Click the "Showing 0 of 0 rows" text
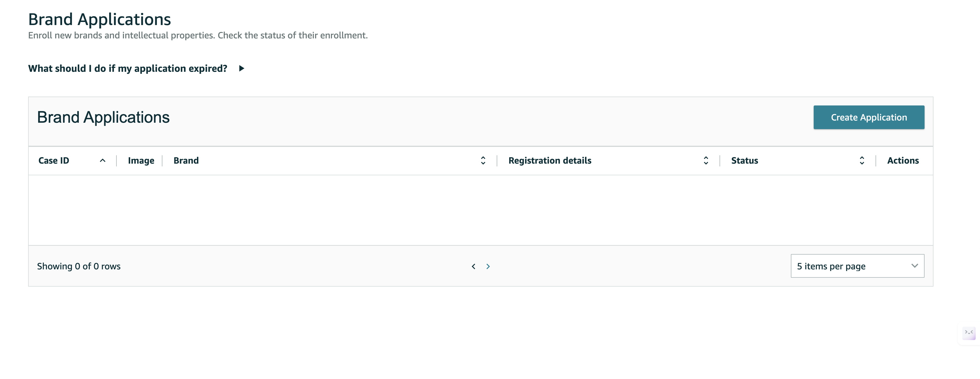This screenshot has height=379, width=980. tap(79, 267)
